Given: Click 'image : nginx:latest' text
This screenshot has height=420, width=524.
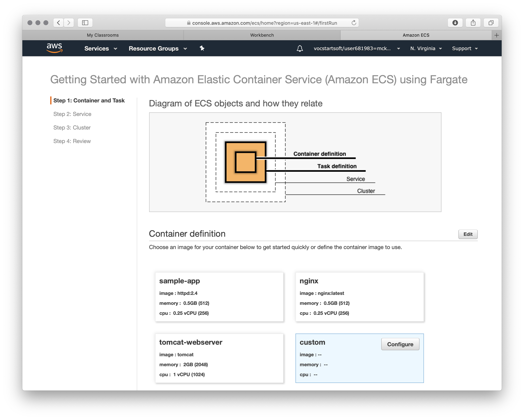Looking at the screenshot, I should click(322, 293).
